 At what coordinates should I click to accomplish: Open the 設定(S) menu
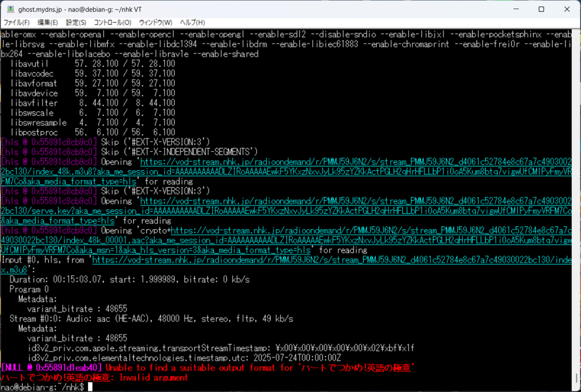76,23
